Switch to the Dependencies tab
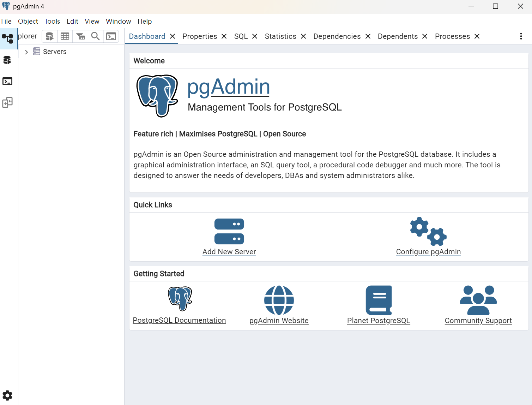The image size is (532, 405). pos(337,36)
